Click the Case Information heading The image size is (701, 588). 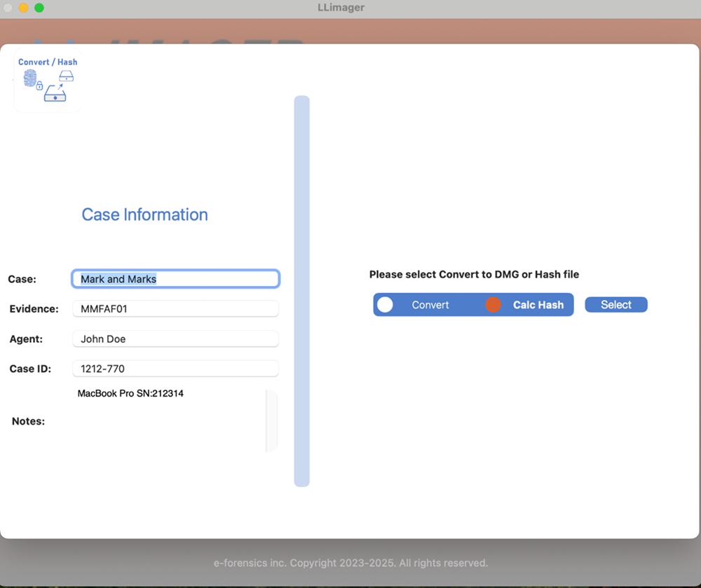click(x=144, y=214)
